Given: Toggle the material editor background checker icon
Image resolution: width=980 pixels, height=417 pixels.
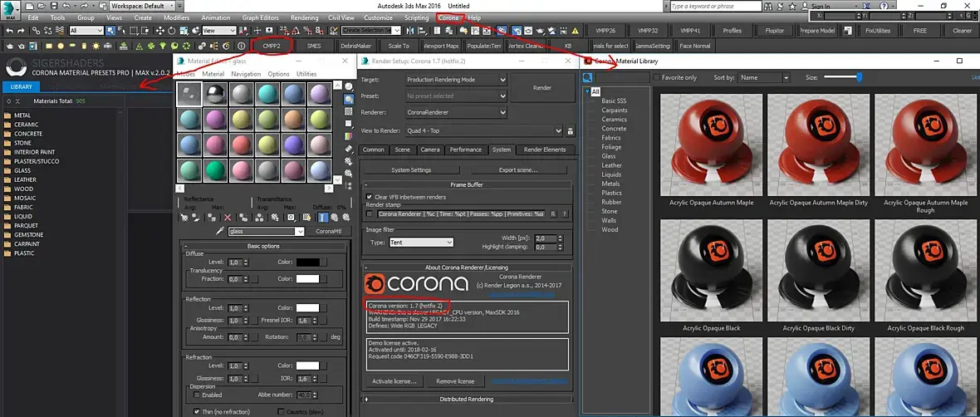Looking at the screenshot, I should coord(350,112).
